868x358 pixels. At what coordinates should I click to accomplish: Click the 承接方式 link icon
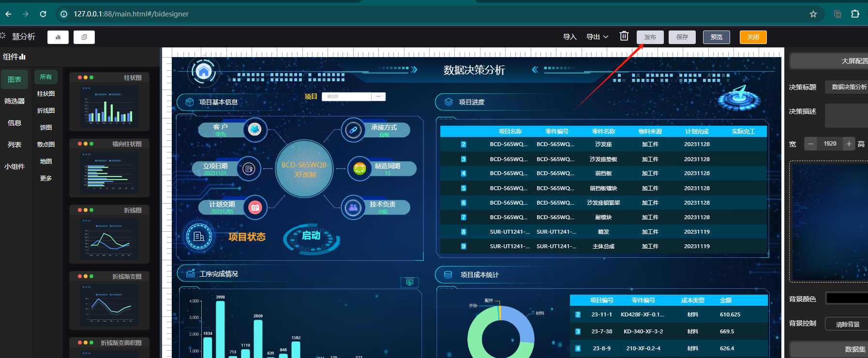[x=353, y=130]
